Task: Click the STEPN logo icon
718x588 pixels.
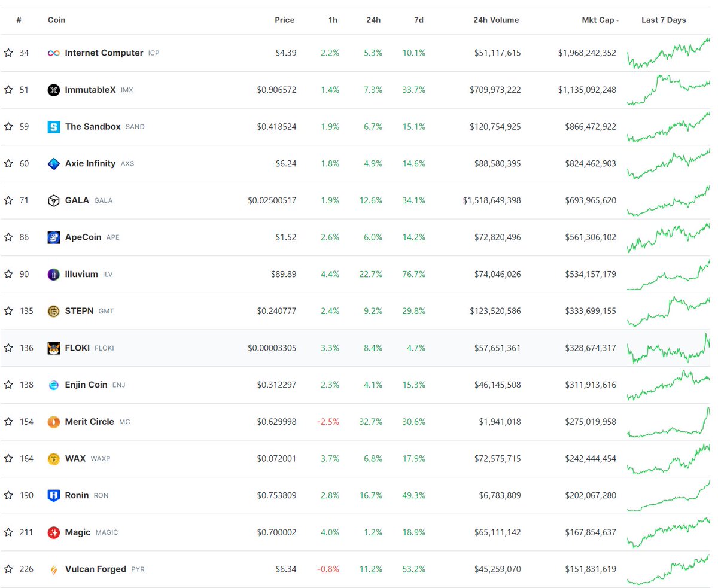Action: pos(54,312)
